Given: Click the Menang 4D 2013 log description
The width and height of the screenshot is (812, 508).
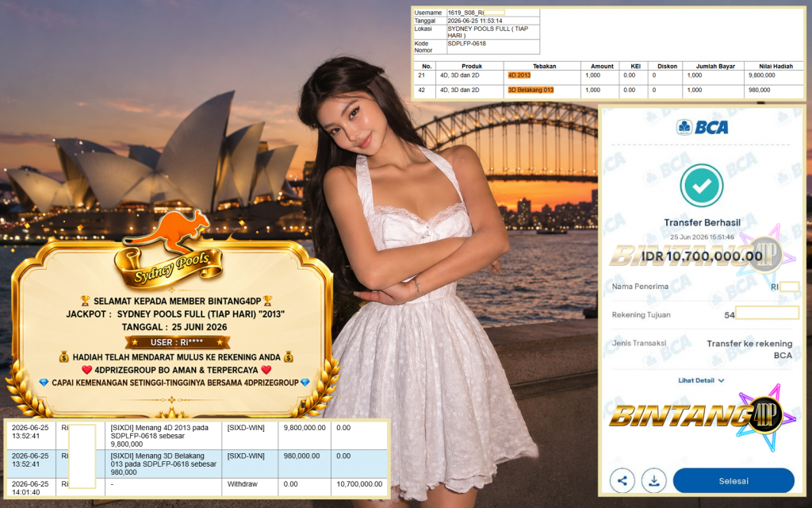Looking at the screenshot, I should pyautogui.click(x=159, y=436).
